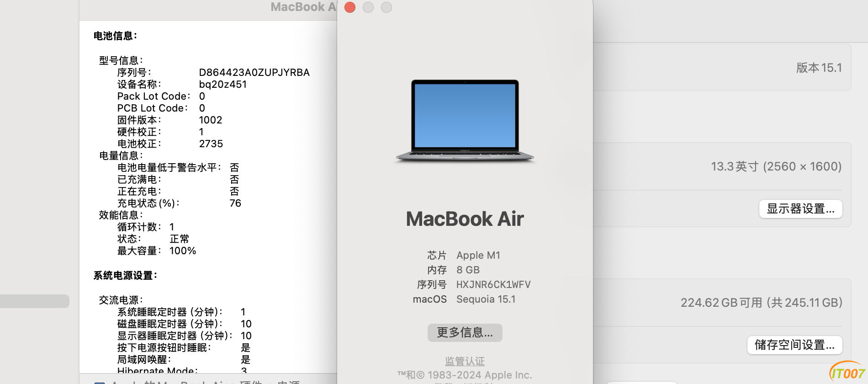Open the 监管认证 link
The image size is (868, 384).
465,361
